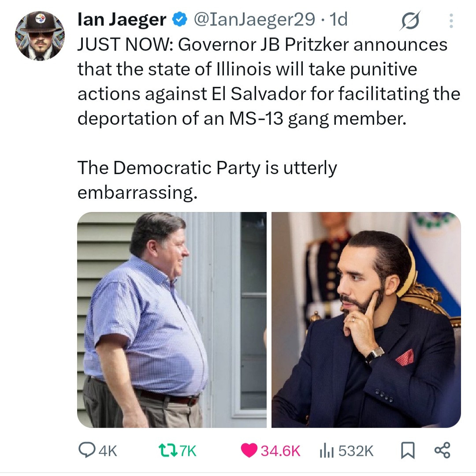Click the share icon
Image resolution: width=476 pixels, height=476 pixels.
coord(443,450)
